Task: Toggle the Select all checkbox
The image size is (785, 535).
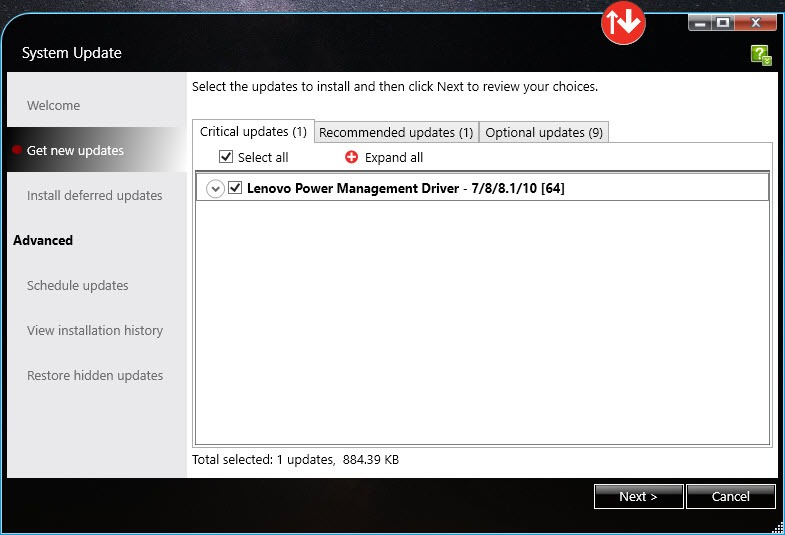Action: (x=226, y=157)
